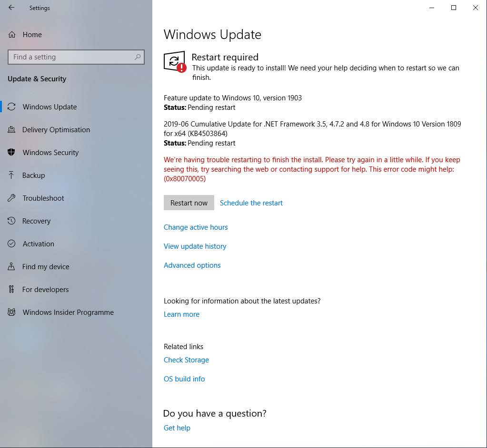Open Change active hours link
Image resolution: width=487 pixels, height=448 pixels.
pyautogui.click(x=196, y=227)
